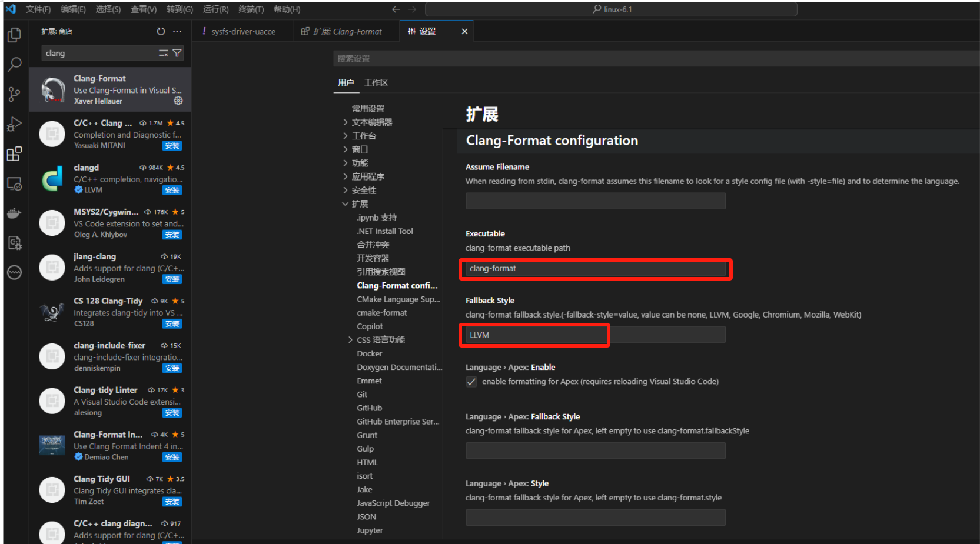Click the Fallback Style input field
This screenshot has width=980, height=544.
click(595, 335)
